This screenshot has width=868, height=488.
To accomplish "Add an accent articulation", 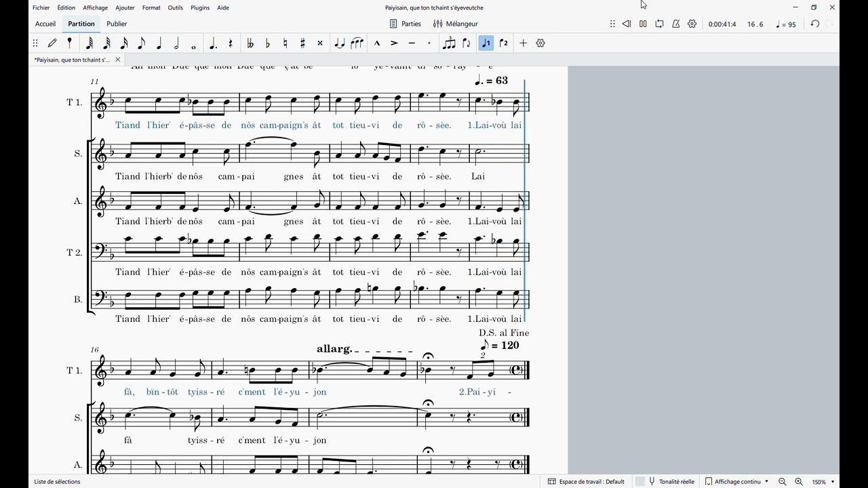I will (x=394, y=43).
